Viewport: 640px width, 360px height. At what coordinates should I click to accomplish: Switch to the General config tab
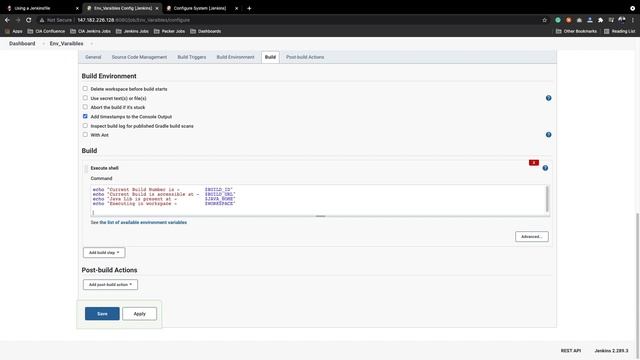(x=93, y=57)
